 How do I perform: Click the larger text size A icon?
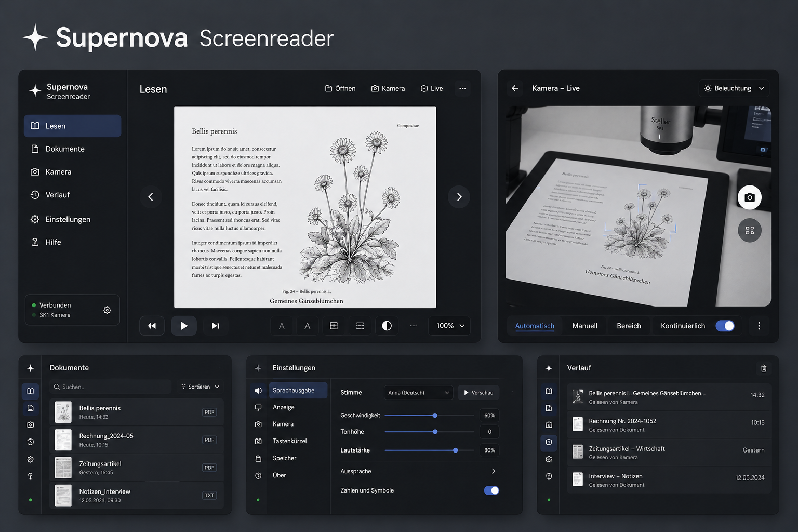click(308, 326)
